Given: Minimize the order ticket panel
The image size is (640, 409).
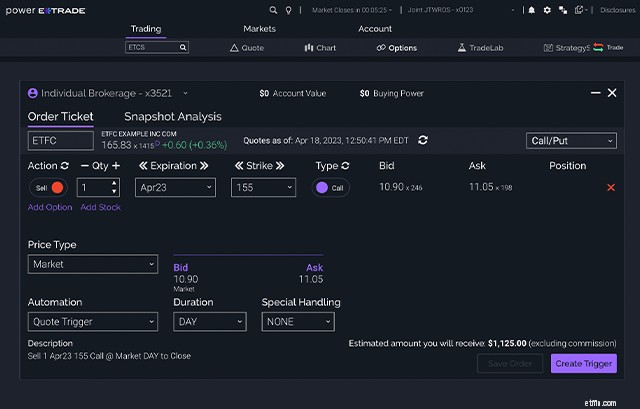Looking at the screenshot, I should pos(596,93).
